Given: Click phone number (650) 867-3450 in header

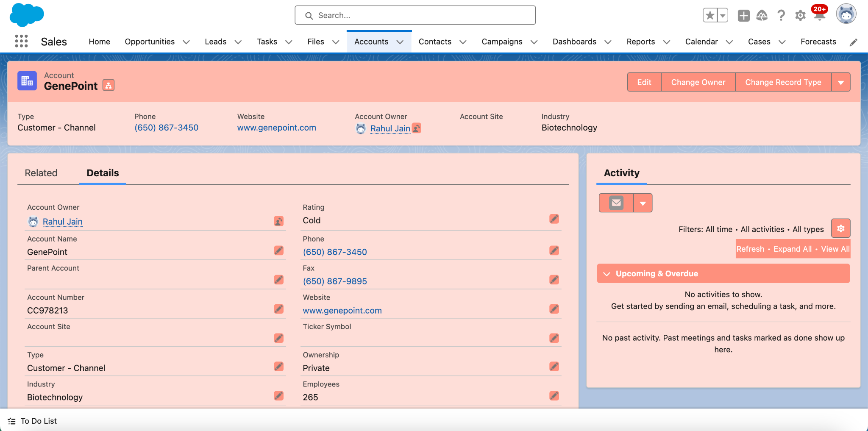Looking at the screenshot, I should point(166,128).
